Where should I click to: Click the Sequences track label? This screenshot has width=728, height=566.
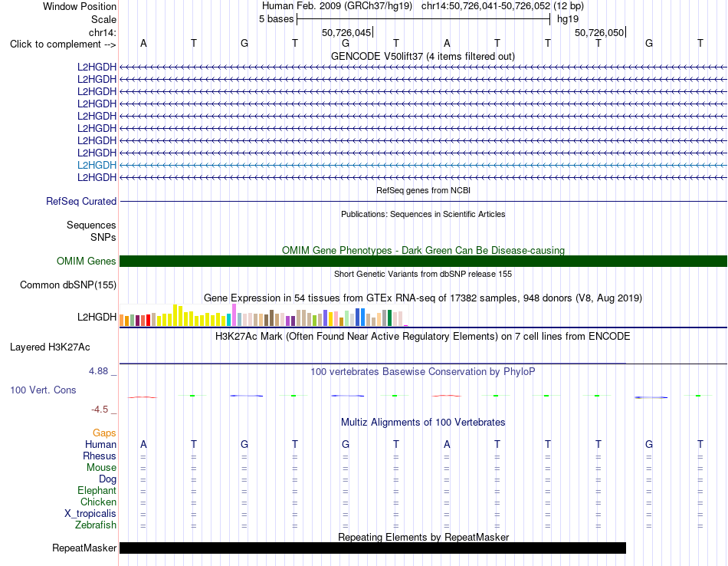pos(91,225)
